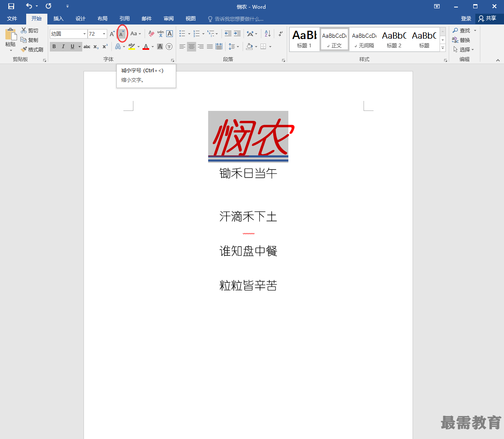Cut selection with the 剪切 scissors button
Screen dimensions: 504x439
coord(30,30)
